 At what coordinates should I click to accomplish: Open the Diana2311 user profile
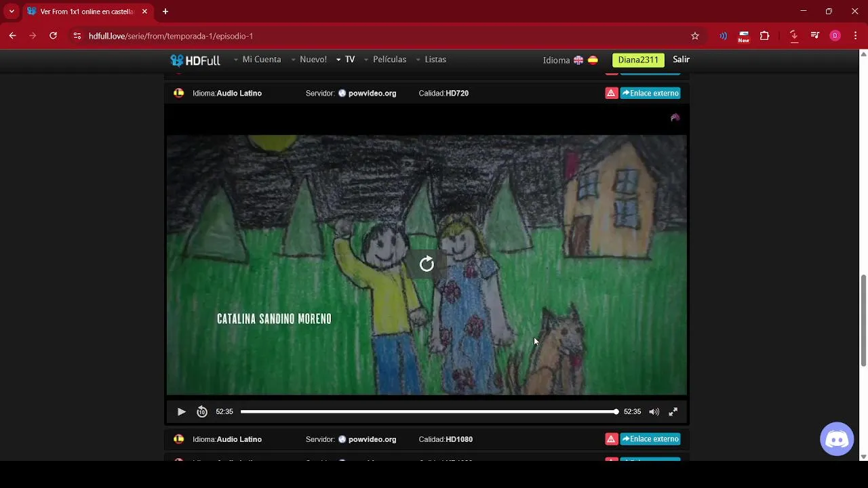coord(638,60)
